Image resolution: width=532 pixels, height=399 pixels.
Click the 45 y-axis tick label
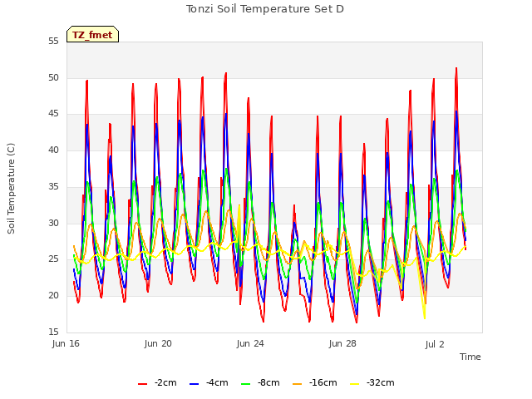tap(53, 114)
